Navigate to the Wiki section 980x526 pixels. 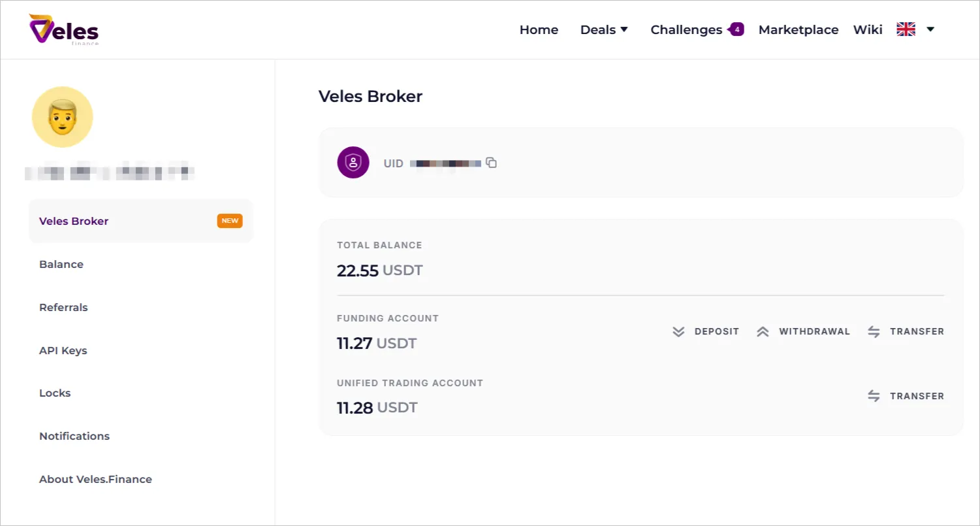tap(867, 29)
